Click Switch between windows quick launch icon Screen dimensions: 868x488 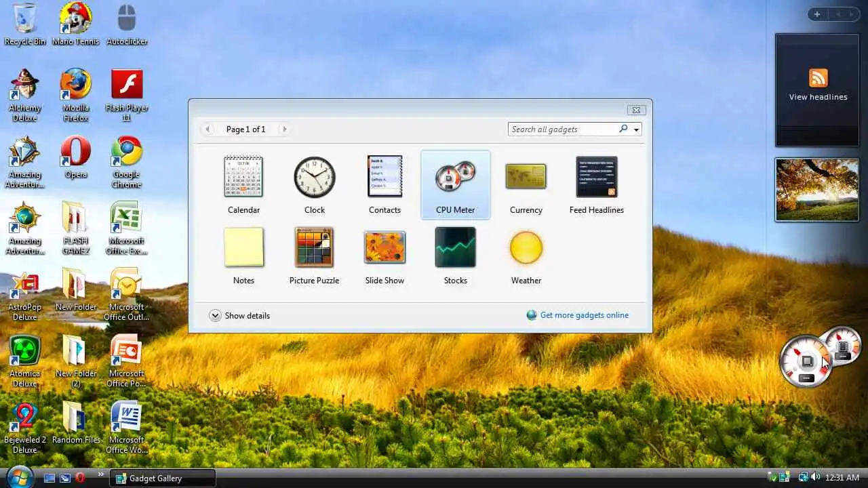[65, 478]
